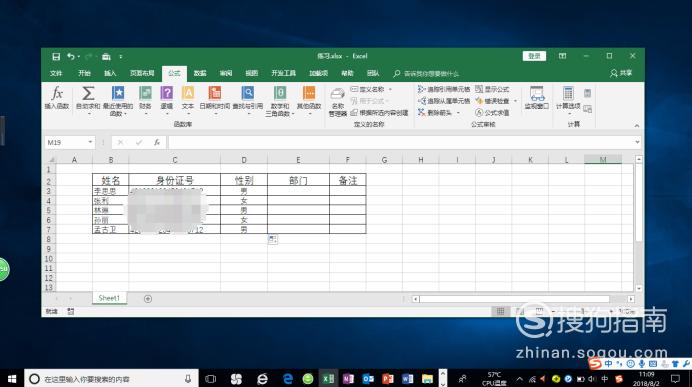Click the horizontal scrollbar track
The image size is (692, 387).
click(x=514, y=299)
